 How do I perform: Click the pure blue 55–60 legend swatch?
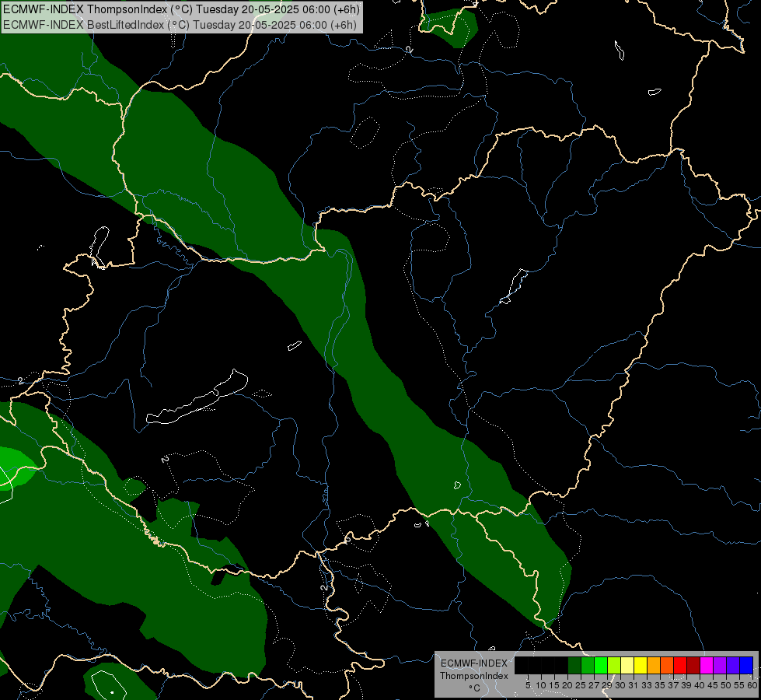point(746,665)
